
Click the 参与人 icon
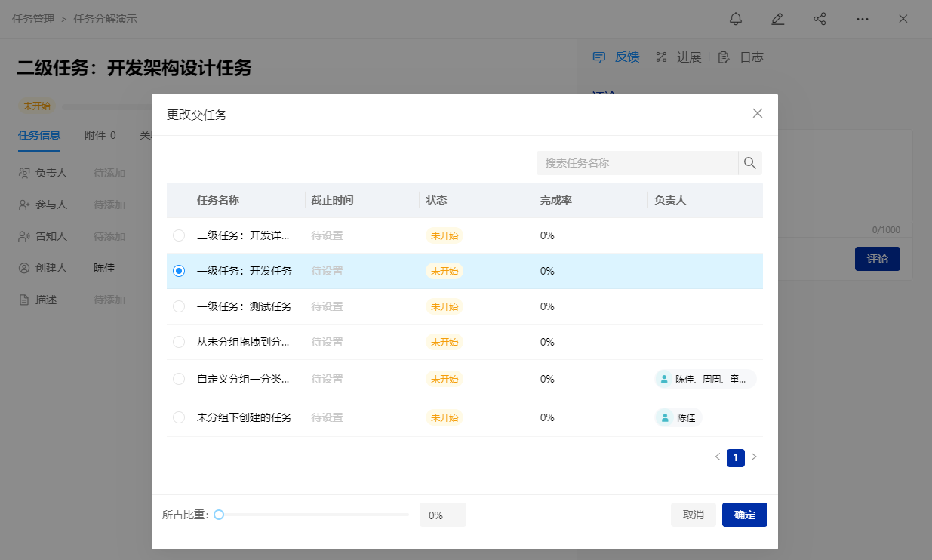[23, 205]
